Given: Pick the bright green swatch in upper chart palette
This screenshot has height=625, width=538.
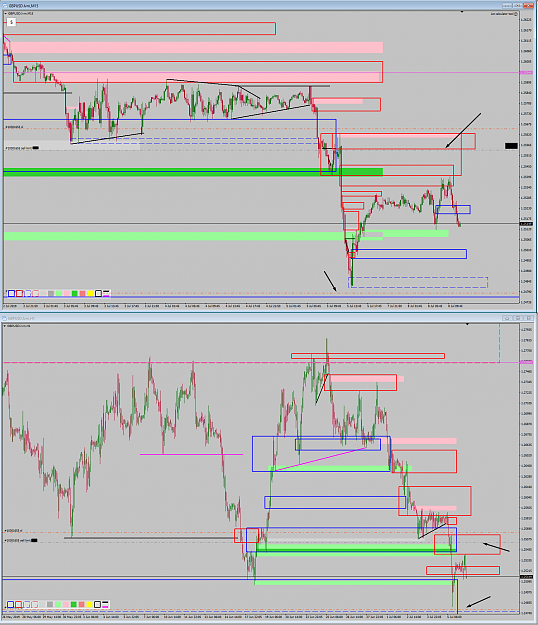Looking at the screenshot, I should coord(75,293).
